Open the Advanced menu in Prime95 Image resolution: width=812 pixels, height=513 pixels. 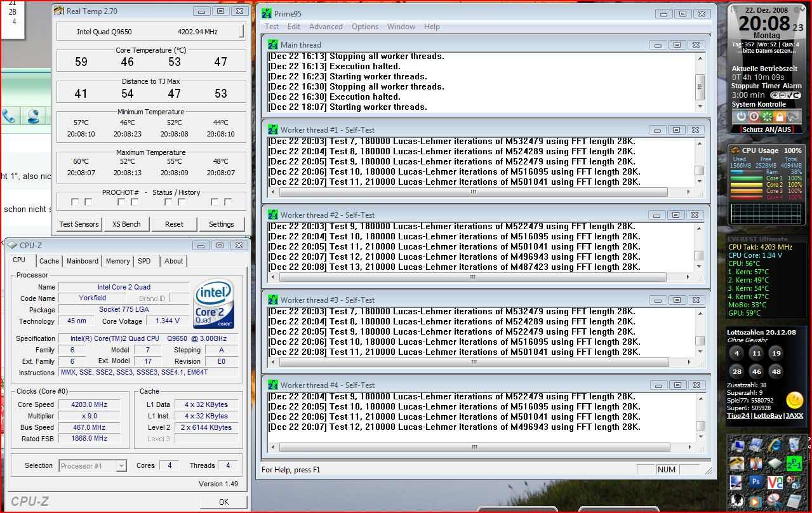pyautogui.click(x=326, y=27)
